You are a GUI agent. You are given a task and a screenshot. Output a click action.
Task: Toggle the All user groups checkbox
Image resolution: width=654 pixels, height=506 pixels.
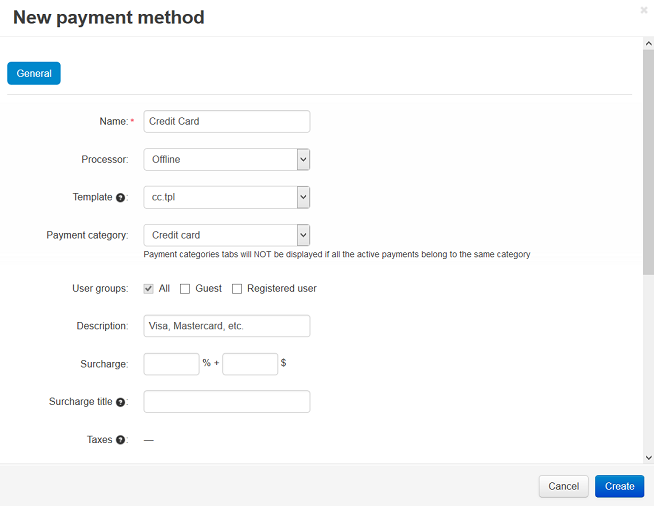[x=148, y=289]
